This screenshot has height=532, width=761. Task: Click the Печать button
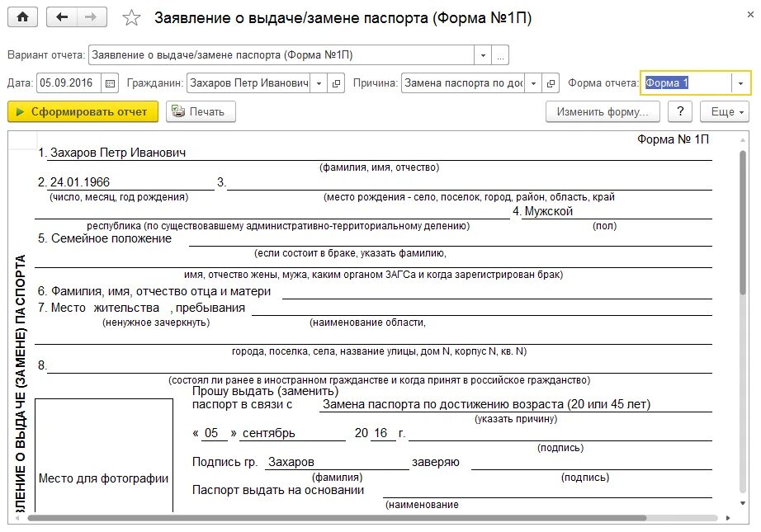tap(201, 111)
